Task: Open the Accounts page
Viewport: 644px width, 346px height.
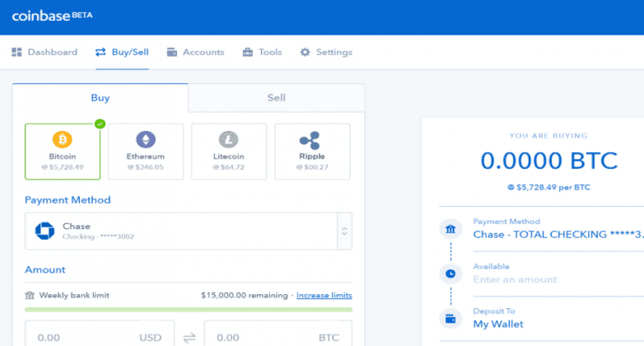Action: click(x=195, y=52)
